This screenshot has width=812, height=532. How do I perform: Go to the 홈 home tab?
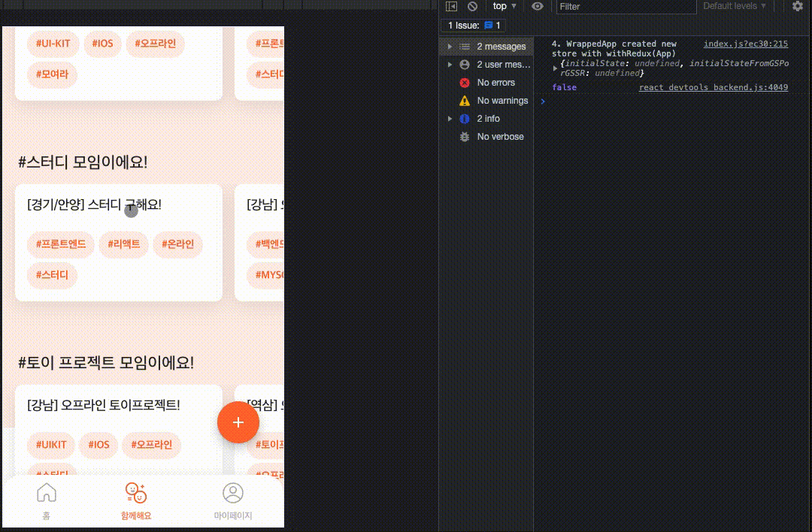point(46,501)
